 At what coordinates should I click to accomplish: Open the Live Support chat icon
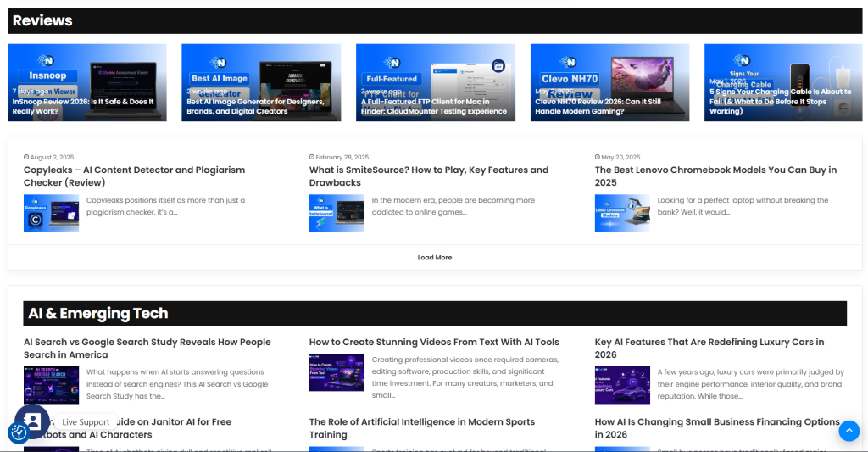tap(32, 421)
